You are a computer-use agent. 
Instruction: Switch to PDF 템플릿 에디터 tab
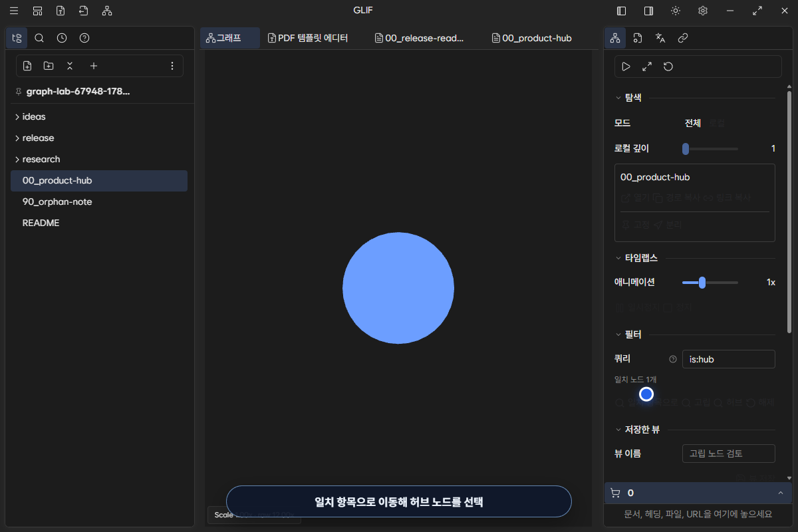tap(308, 38)
